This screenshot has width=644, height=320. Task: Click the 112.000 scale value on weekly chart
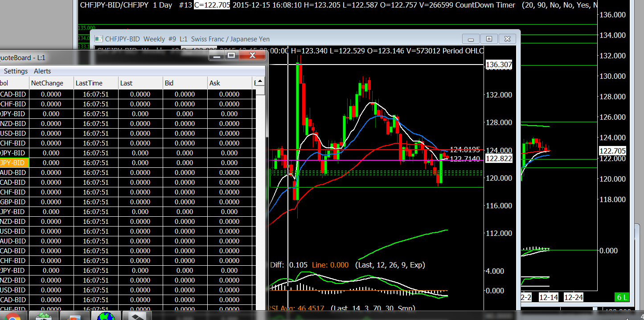pos(500,233)
